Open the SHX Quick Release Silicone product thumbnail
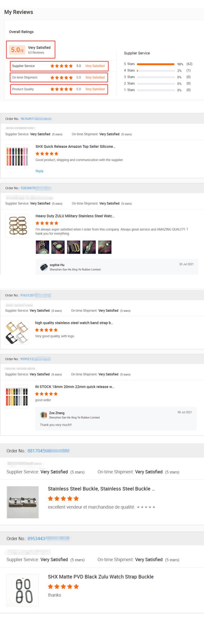The image size is (204, 644). 17,156
